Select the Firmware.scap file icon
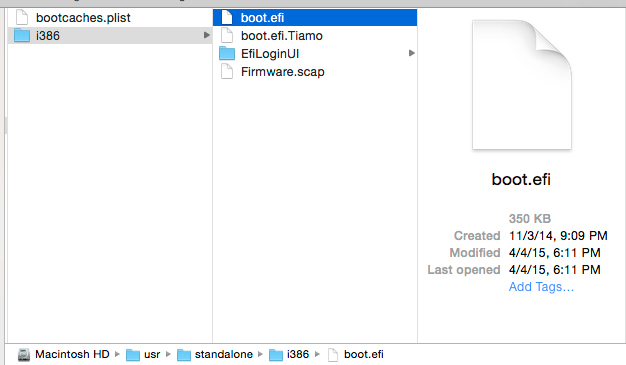Image resolution: width=626 pixels, height=365 pixels. (227, 71)
